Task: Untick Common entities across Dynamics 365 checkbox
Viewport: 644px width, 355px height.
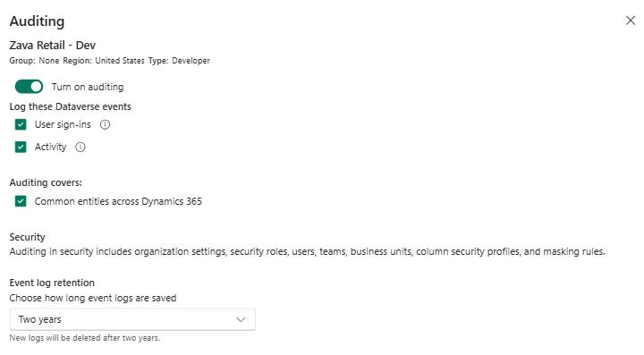Action: click(21, 201)
